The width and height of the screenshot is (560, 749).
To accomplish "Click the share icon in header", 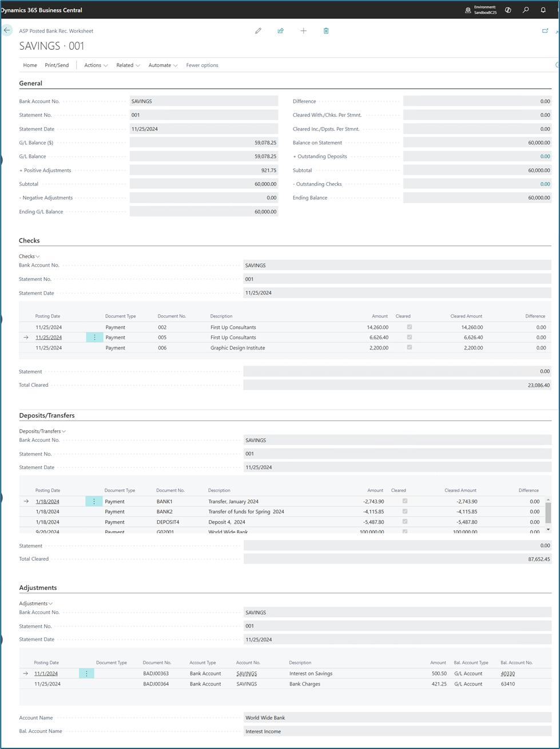I will click(280, 31).
